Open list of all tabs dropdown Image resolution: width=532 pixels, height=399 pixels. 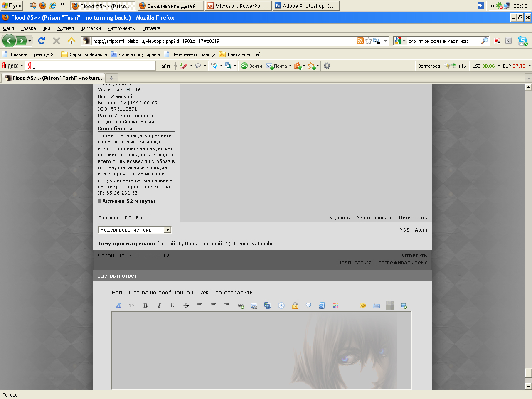[x=528, y=78]
